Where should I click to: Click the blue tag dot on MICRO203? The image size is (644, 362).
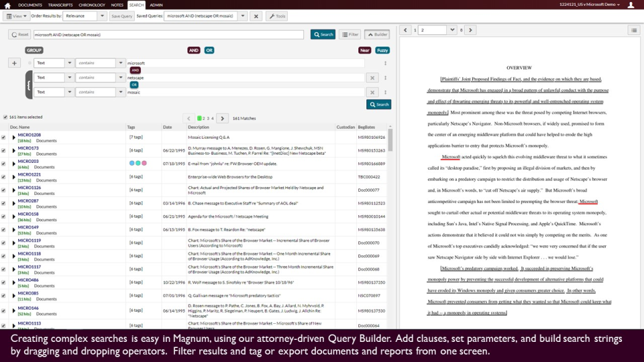coord(132,164)
